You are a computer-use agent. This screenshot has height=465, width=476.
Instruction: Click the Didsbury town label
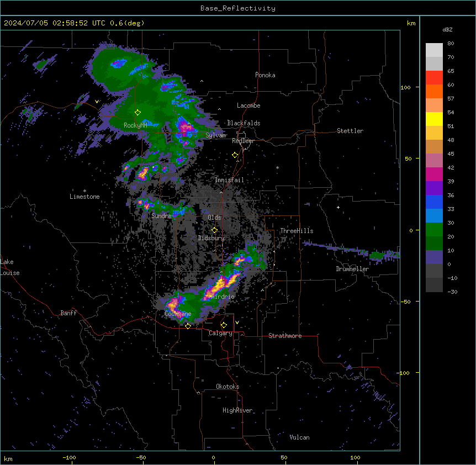coord(211,238)
